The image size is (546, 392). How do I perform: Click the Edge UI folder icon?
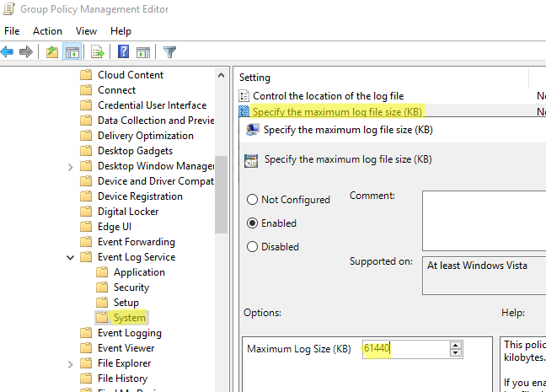(x=86, y=227)
